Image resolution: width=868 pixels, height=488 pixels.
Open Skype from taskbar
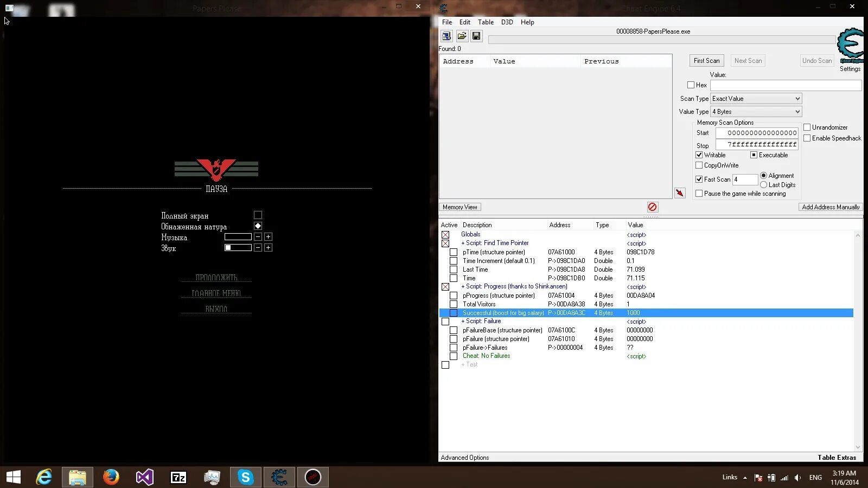tap(246, 477)
